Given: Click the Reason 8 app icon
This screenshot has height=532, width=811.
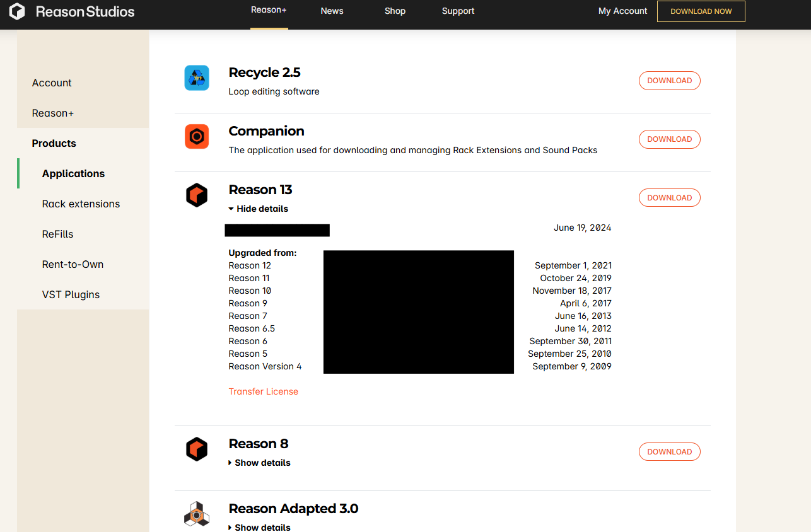Looking at the screenshot, I should pyautogui.click(x=197, y=449).
